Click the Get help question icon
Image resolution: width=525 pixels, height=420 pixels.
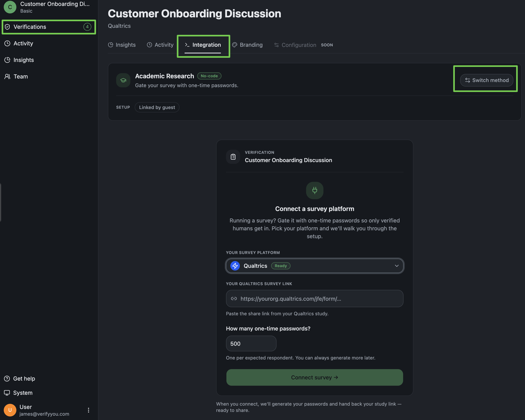7,379
